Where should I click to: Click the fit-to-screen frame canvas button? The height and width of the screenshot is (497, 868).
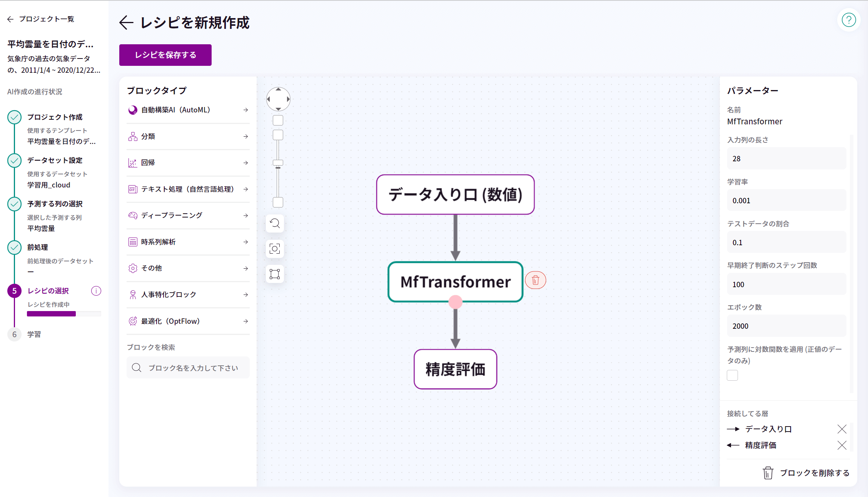pyautogui.click(x=275, y=274)
